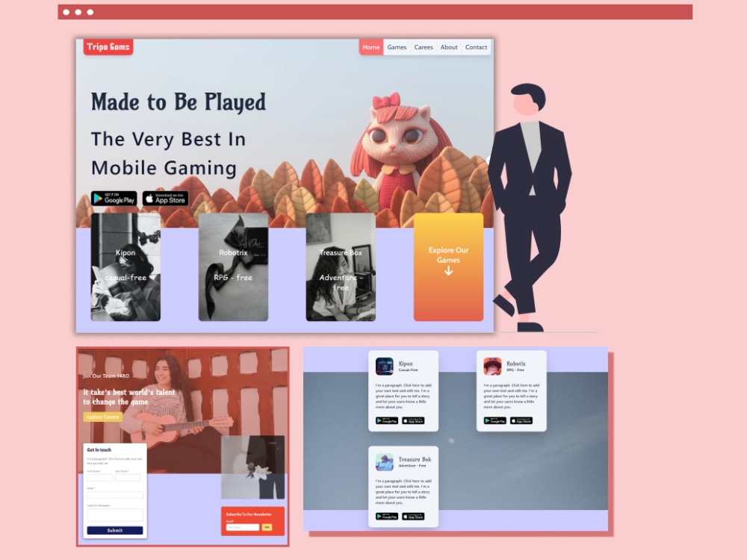
Task: Click the 'Treasure Bok' title in game card
Action: pyautogui.click(x=415, y=459)
